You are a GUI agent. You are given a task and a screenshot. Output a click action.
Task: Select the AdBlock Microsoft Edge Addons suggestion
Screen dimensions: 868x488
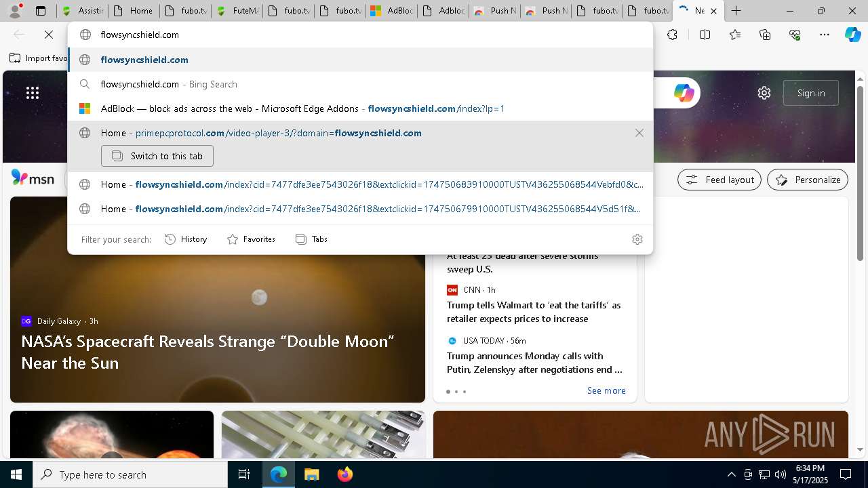click(x=361, y=108)
